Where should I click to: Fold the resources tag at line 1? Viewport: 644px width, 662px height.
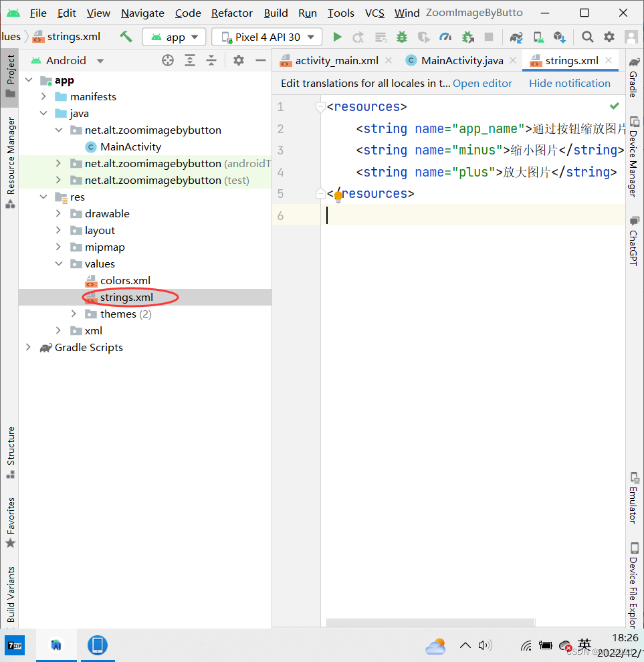320,106
